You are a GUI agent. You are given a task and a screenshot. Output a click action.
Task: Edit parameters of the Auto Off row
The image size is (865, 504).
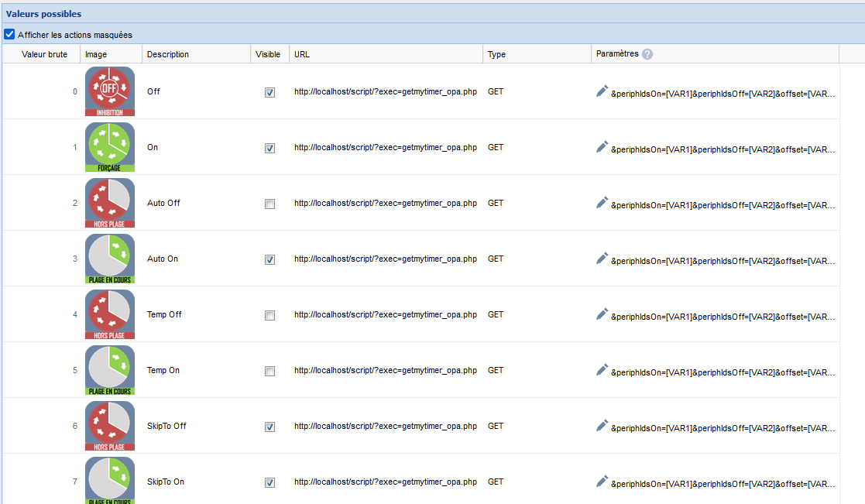coord(602,203)
